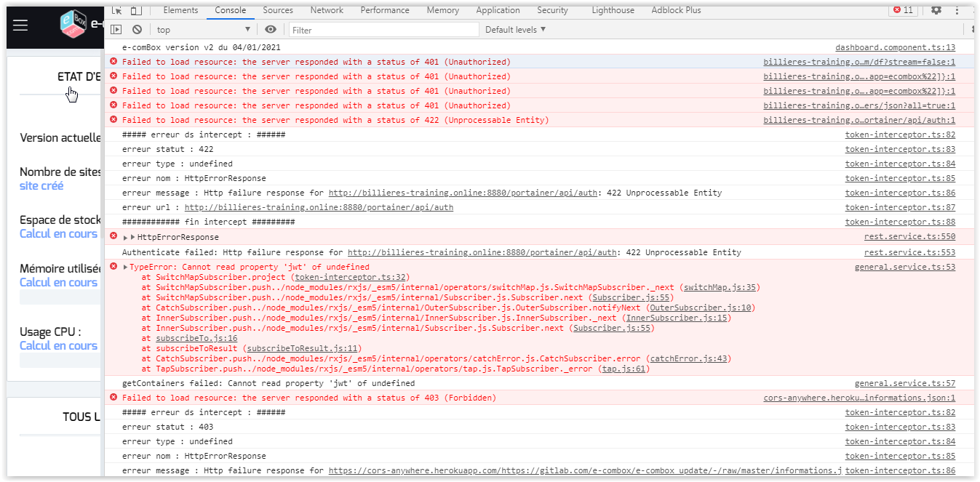Screen dimensions: 980x482
Task: Show the console sidebar
Action: click(116, 30)
